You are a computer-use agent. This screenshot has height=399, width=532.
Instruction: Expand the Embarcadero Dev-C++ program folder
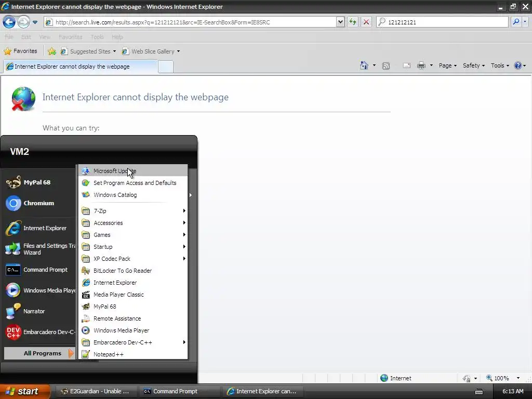point(133,342)
